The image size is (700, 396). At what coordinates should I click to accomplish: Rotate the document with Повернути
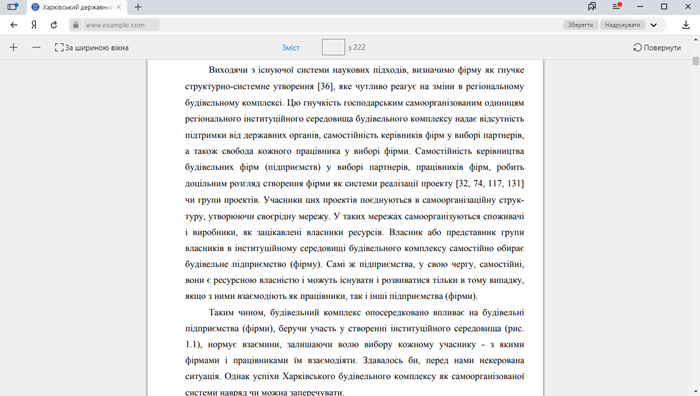[657, 47]
